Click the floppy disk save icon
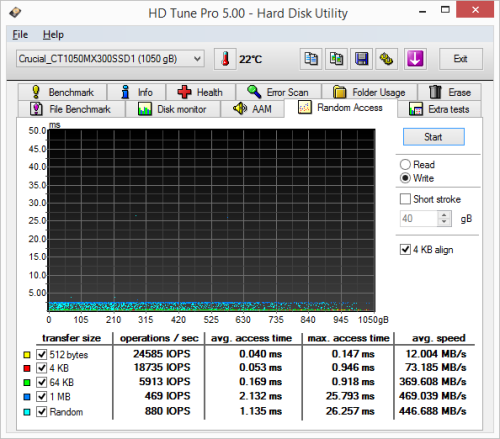 click(x=362, y=59)
